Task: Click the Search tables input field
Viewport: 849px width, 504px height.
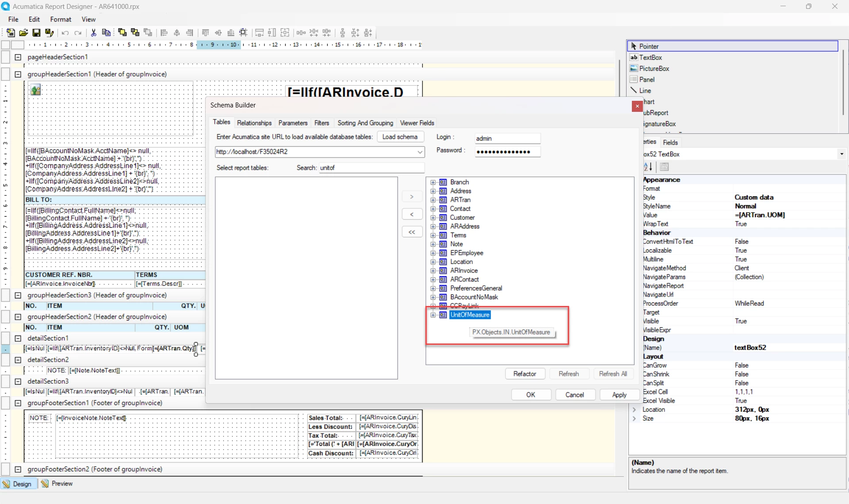Action: [x=371, y=168]
